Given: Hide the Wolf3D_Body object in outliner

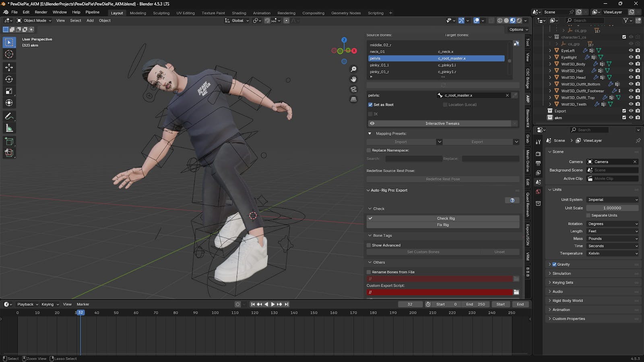Looking at the screenshot, I should coord(631,64).
